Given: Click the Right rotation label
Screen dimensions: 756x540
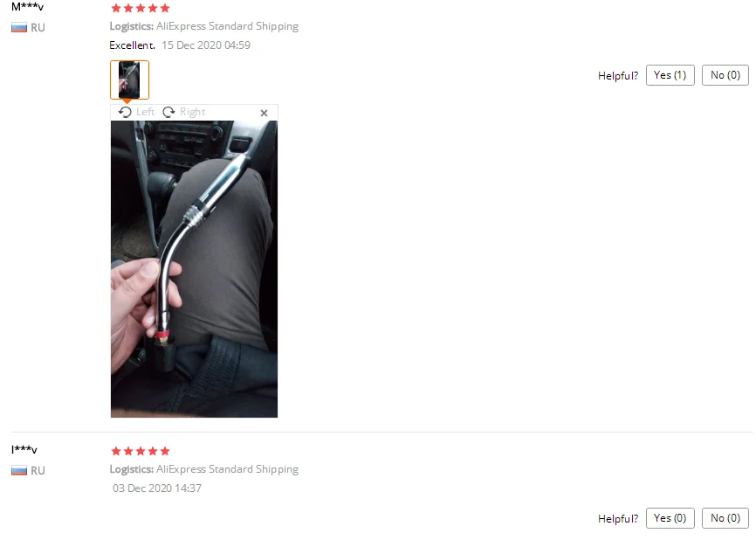Looking at the screenshot, I should tap(192, 112).
